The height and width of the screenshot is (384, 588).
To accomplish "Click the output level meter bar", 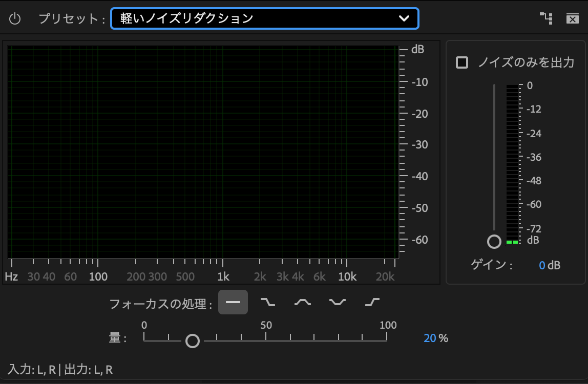I will (x=512, y=164).
